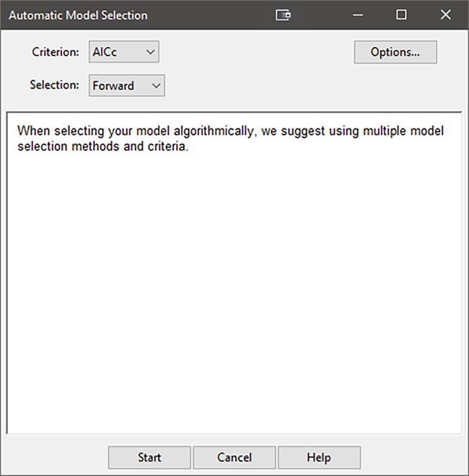This screenshot has height=476, width=469.
Task: Maximize the Automatic Model Selection dialog
Action: pyautogui.click(x=401, y=15)
